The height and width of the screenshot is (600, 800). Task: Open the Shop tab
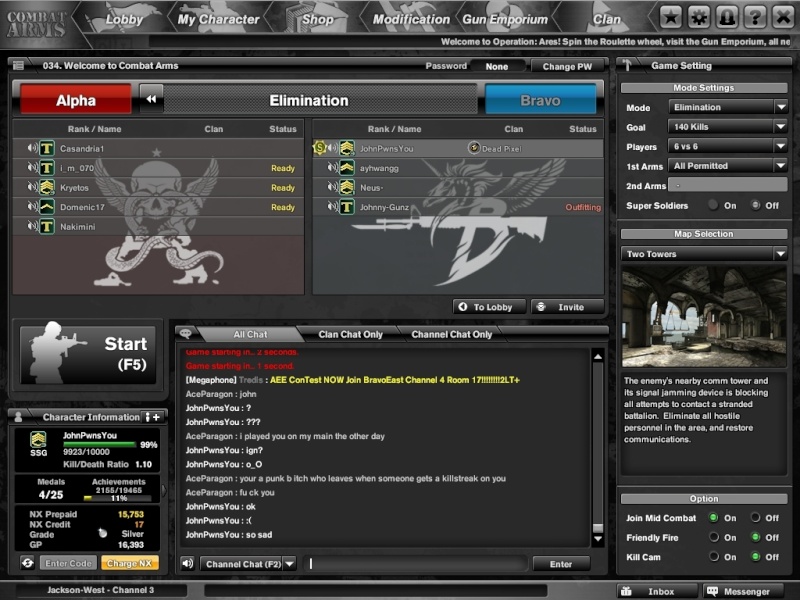pyautogui.click(x=317, y=19)
